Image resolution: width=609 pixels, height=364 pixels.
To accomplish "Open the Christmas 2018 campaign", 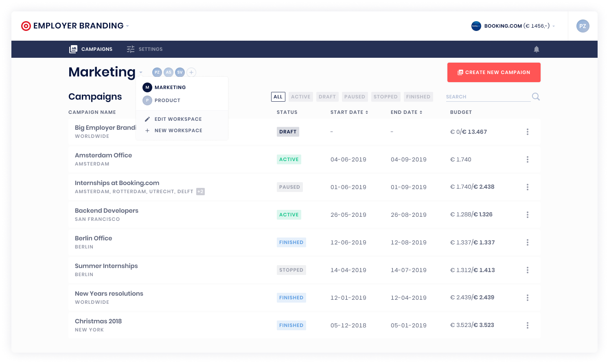I will pos(99,321).
